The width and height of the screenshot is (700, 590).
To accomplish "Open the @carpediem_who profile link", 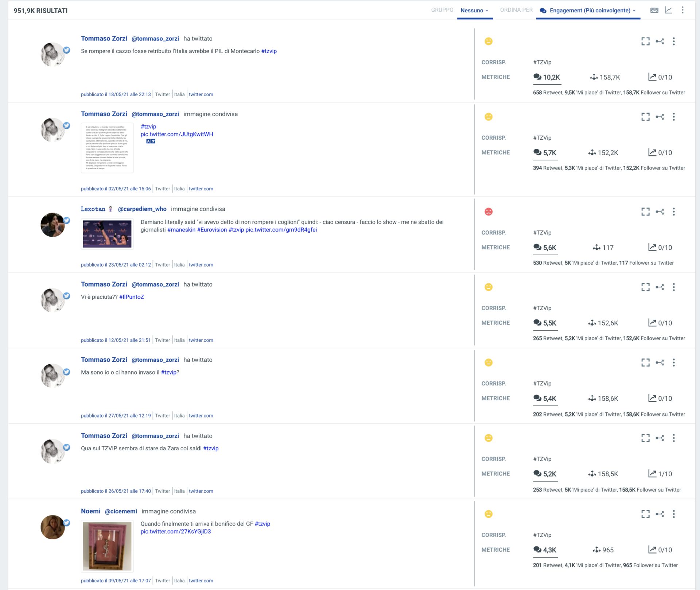I will click(142, 209).
